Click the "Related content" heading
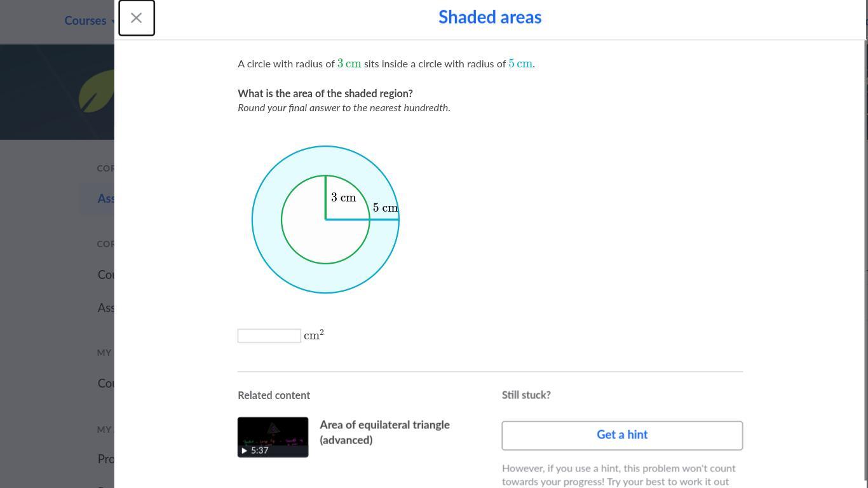This screenshot has height=488, width=868. [274, 395]
